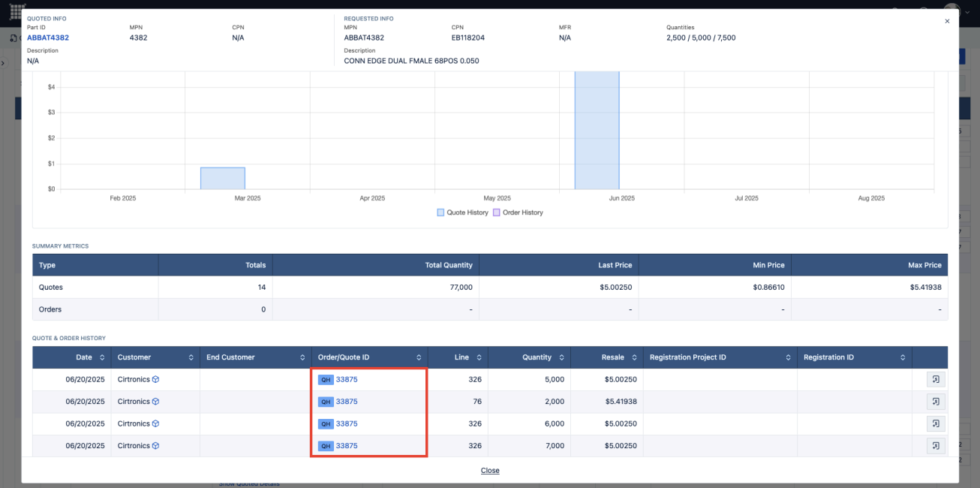Click Orders total count 0
Screen dimensions: 980x488
263,309
